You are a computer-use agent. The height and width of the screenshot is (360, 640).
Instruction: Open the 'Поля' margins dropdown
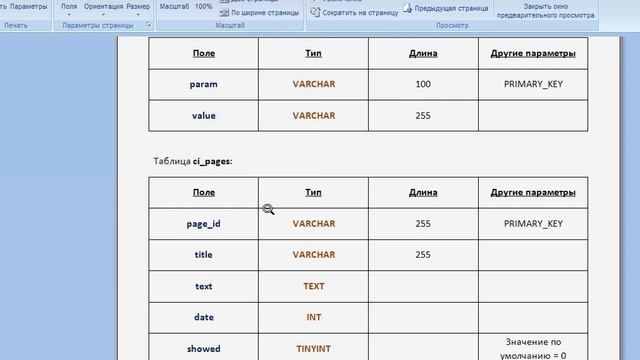(69, 9)
